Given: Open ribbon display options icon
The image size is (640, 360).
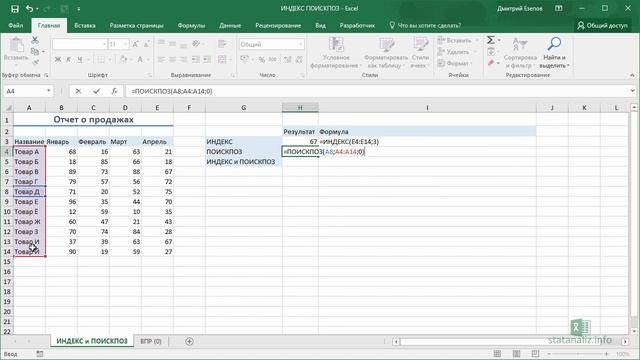Looking at the screenshot, I should pos(559,9).
